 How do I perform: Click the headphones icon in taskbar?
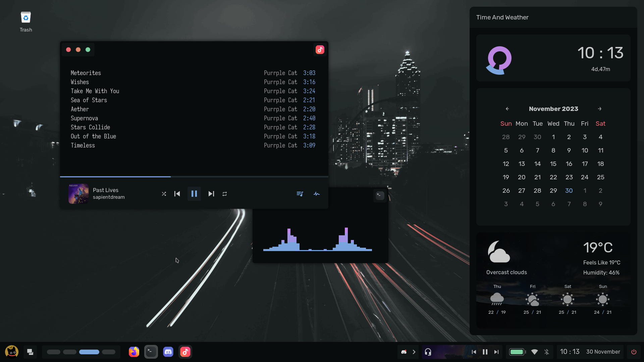pos(428,352)
